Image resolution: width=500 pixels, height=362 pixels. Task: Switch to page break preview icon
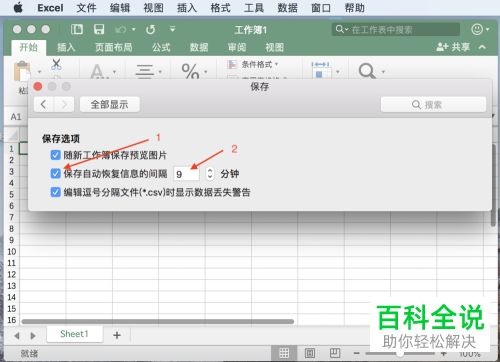(335, 353)
